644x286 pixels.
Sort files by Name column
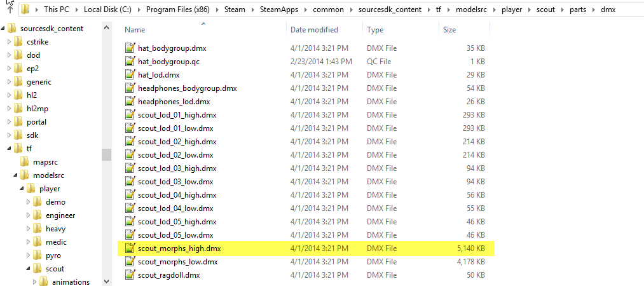[x=135, y=29]
